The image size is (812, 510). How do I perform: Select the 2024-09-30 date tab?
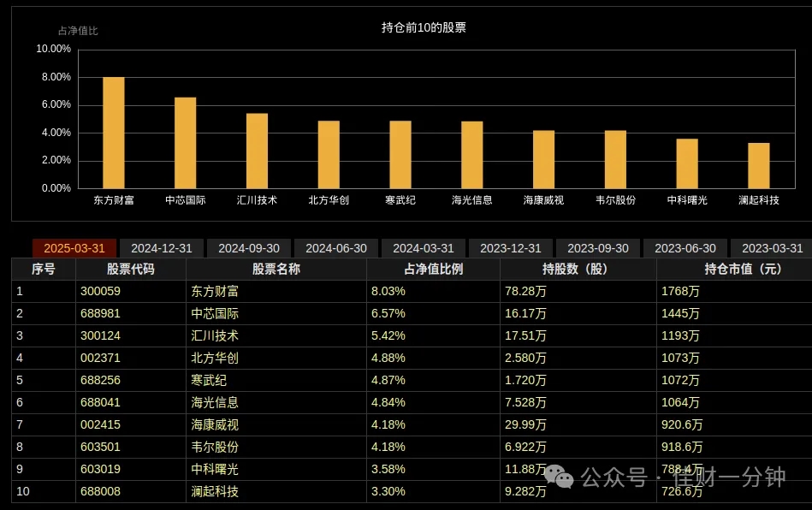tap(249, 248)
